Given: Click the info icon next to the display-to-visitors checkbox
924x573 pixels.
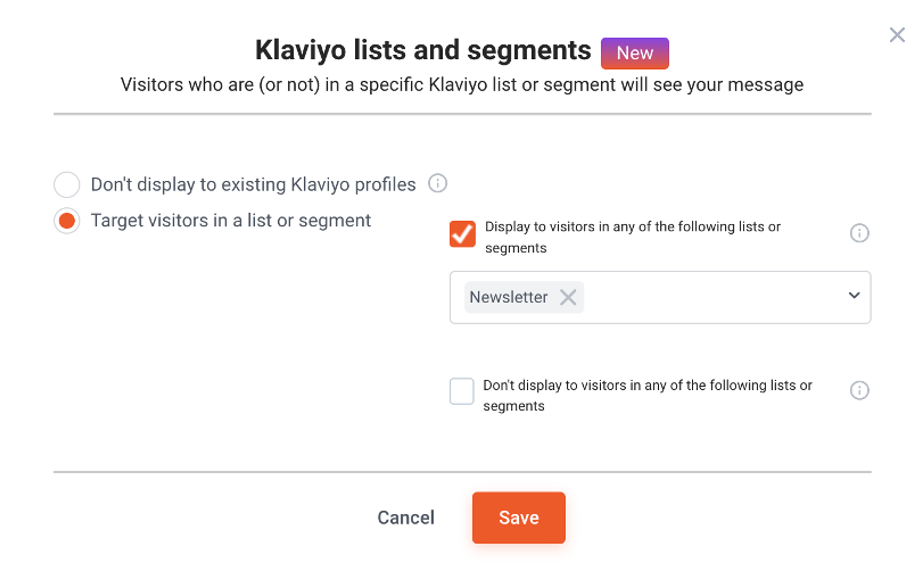Looking at the screenshot, I should pos(860,233).
